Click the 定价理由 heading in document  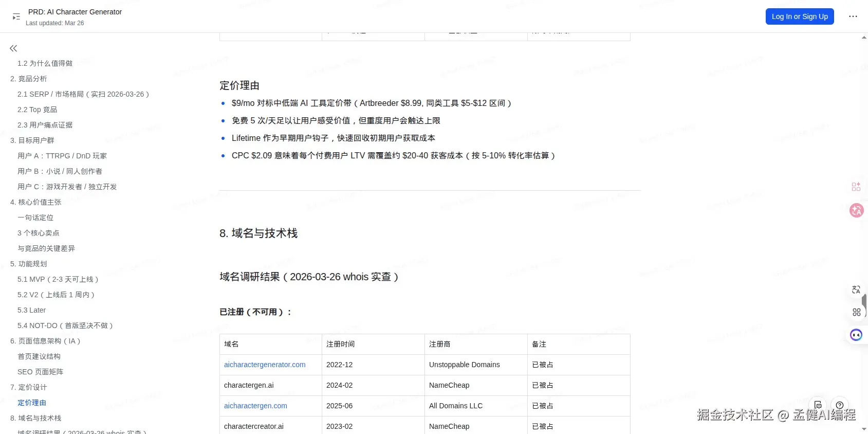pos(239,85)
